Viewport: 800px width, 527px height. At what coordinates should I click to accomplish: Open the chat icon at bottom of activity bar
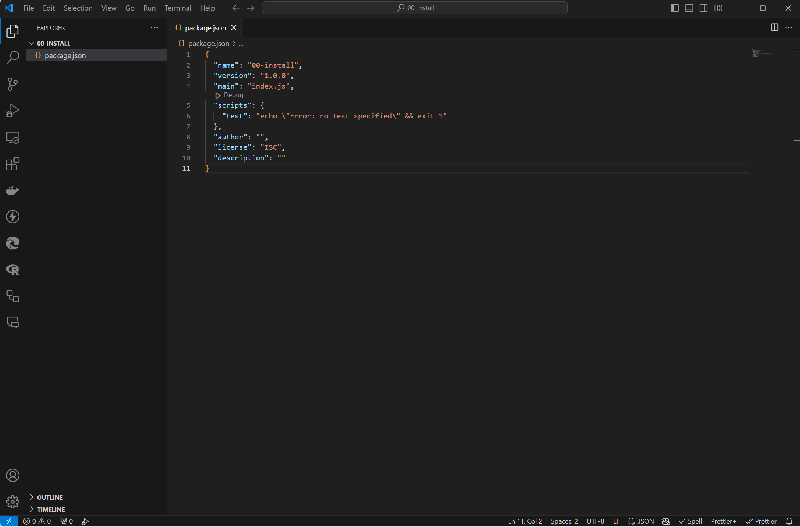coord(12,322)
